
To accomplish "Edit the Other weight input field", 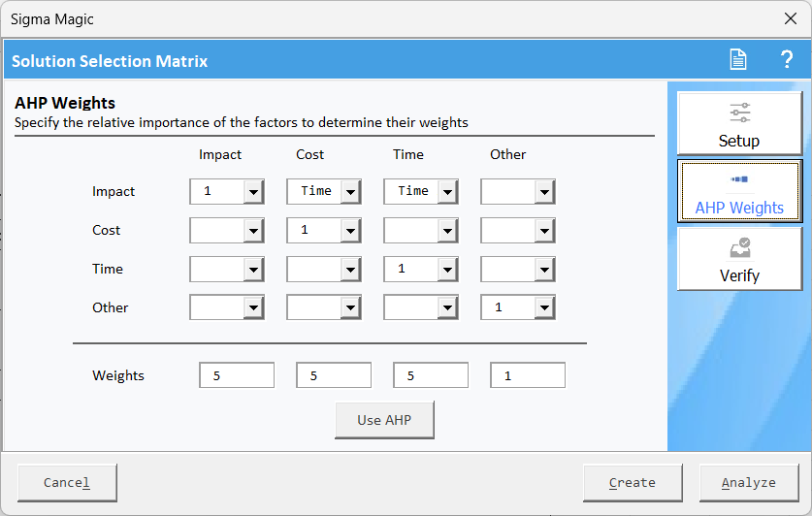I will (528, 375).
